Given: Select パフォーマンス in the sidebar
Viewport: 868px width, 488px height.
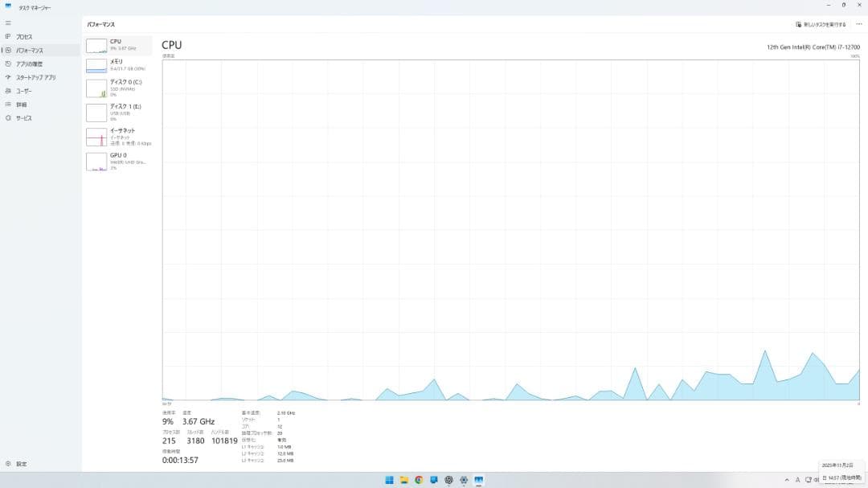Looking at the screenshot, I should (29, 51).
